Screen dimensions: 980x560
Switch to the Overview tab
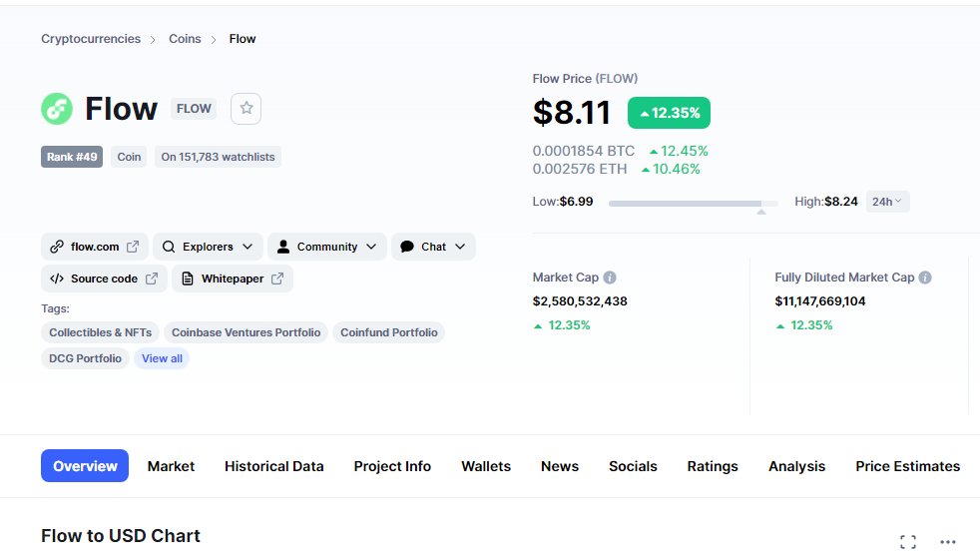pyautogui.click(x=85, y=466)
